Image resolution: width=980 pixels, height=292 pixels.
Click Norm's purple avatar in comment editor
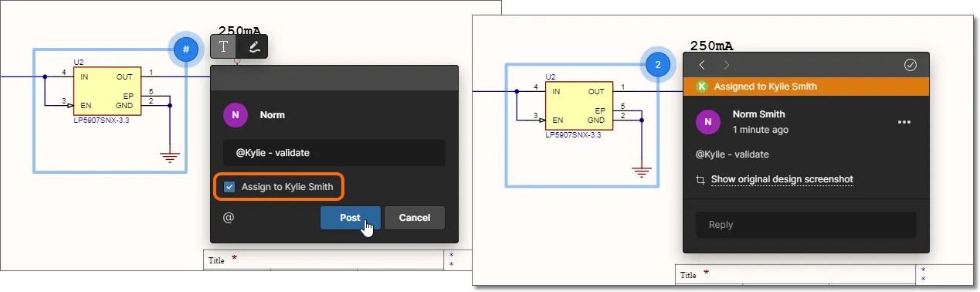coord(236,115)
